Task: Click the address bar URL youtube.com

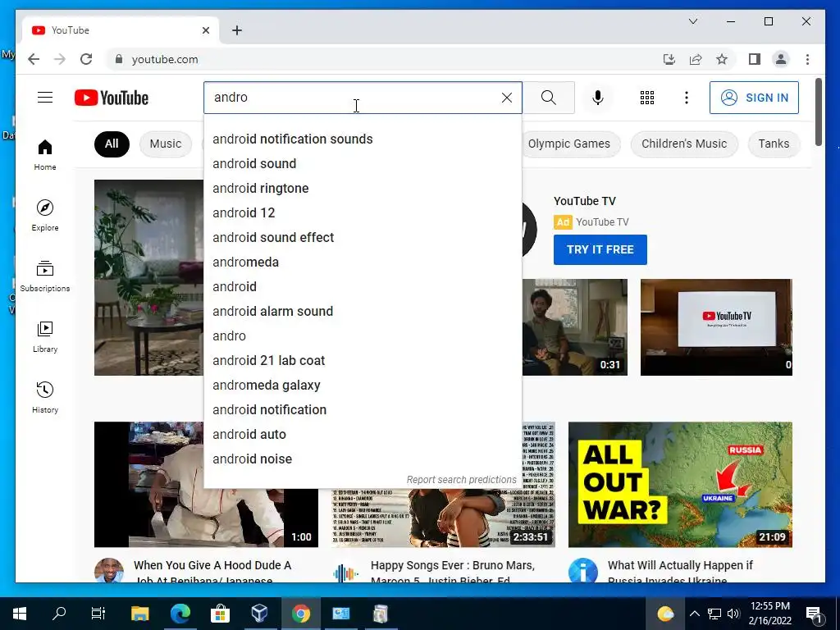Action: (165, 59)
